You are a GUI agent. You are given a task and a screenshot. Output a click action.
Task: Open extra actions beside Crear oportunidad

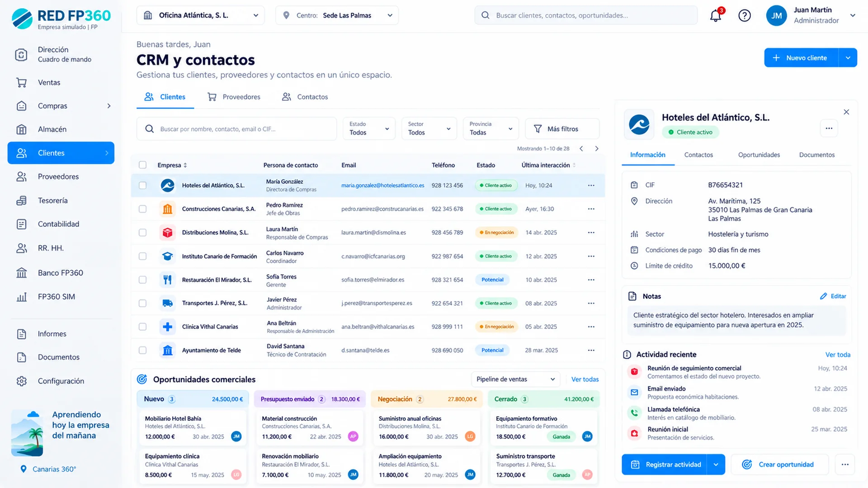(844, 465)
